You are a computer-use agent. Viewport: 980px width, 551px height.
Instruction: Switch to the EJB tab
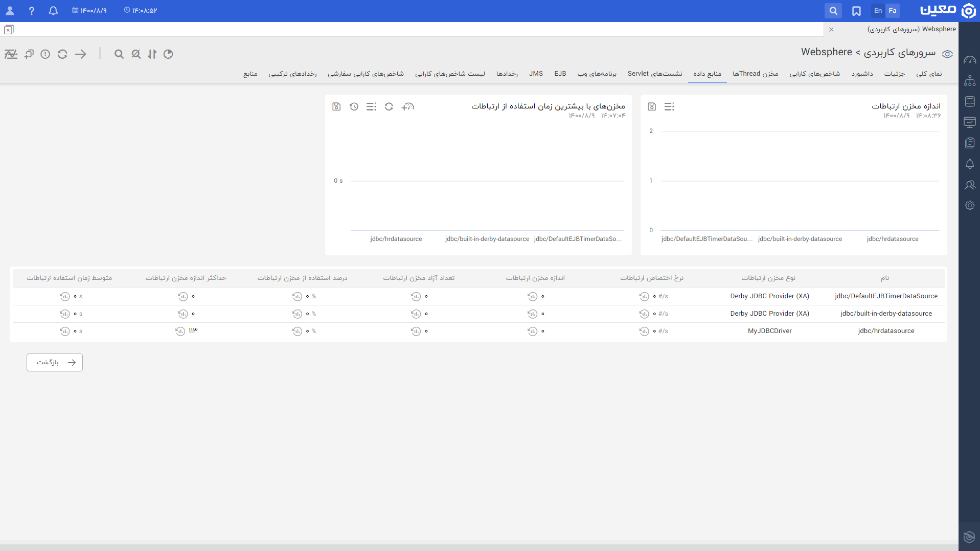[560, 74]
